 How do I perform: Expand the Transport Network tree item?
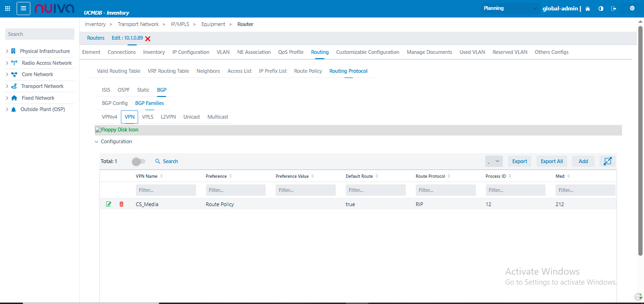(7, 86)
